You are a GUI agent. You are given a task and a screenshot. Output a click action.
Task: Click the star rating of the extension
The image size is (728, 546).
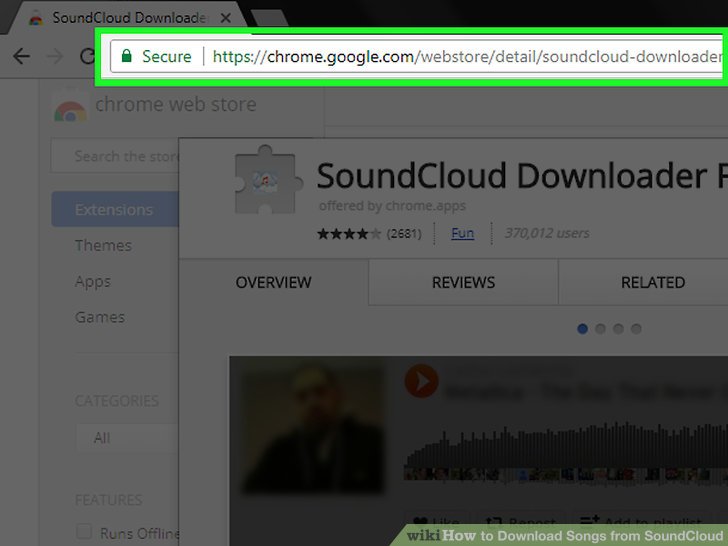(349, 233)
